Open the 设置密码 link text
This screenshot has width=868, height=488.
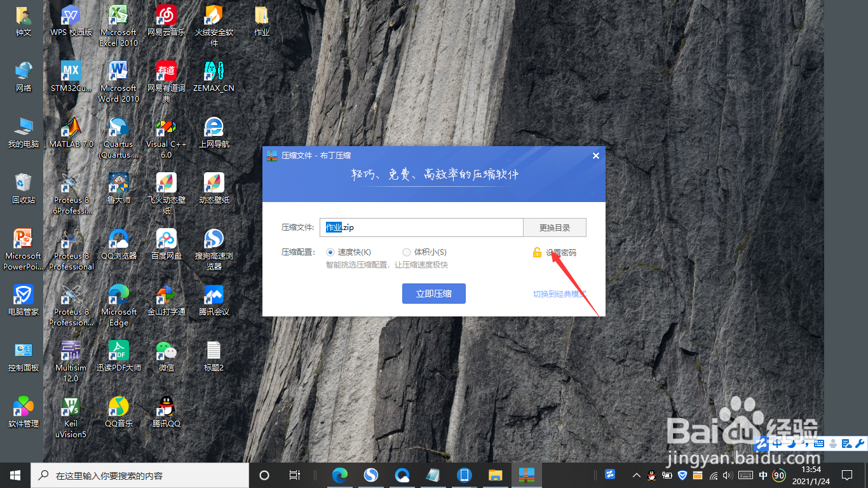point(561,252)
